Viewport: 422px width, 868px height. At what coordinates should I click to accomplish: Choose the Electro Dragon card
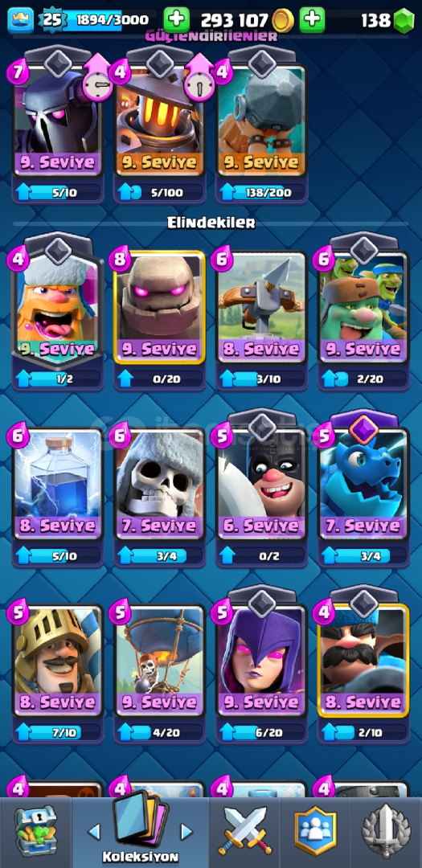click(363, 481)
